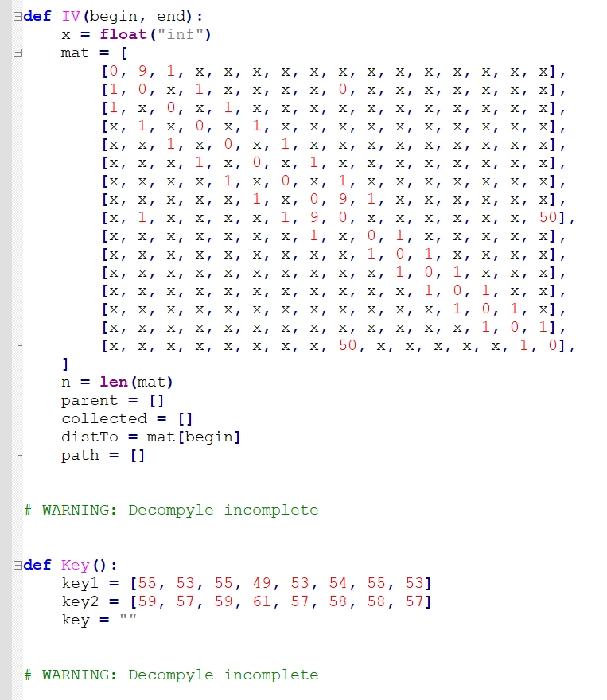Click the closing bracket below the matrix
607x700 pixels.
[x=65, y=364]
